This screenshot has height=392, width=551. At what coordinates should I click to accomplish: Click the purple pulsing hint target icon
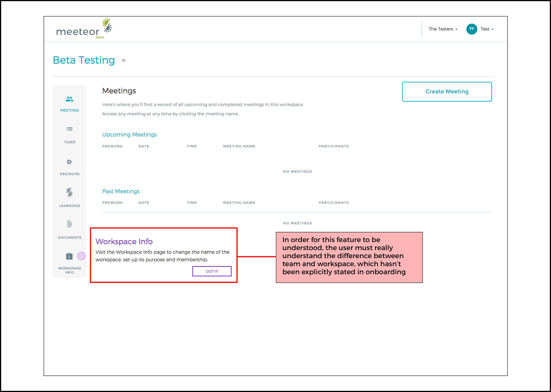pyautogui.click(x=81, y=256)
